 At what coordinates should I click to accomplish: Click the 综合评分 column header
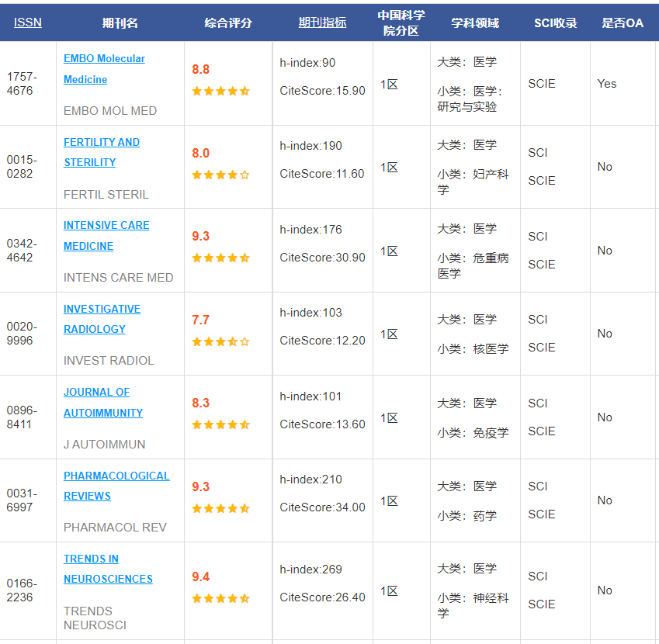[228, 23]
